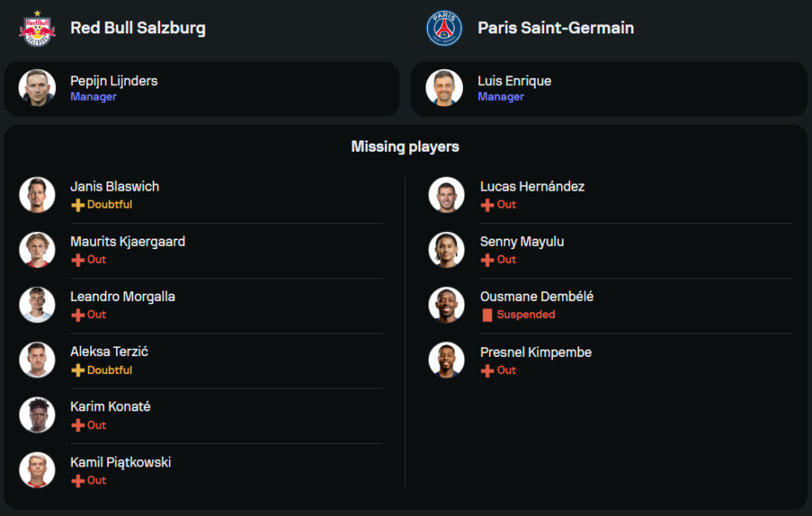Select Senny Mayulu's player avatar
This screenshot has height=516, width=812.
[447, 250]
